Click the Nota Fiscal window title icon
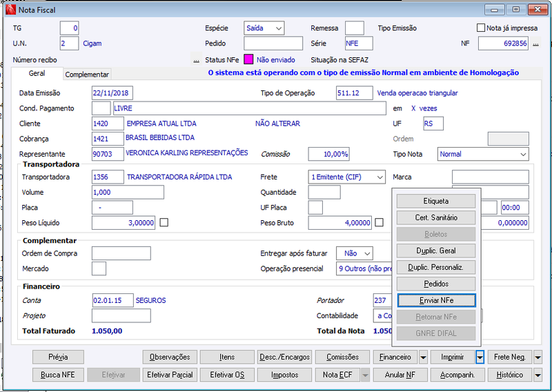552x392 pixels. click(11, 10)
